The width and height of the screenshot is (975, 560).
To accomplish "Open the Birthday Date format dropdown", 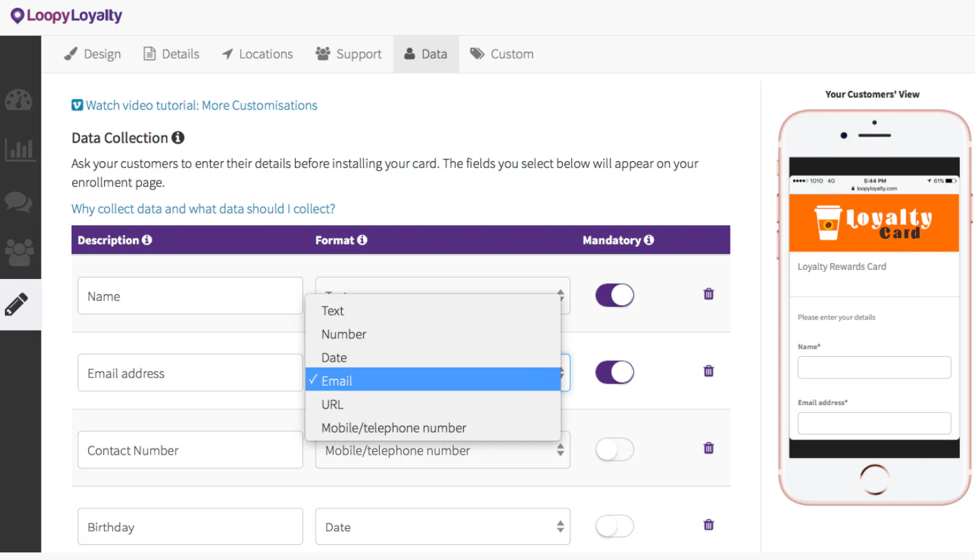I will pyautogui.click(x=442, y=527).
